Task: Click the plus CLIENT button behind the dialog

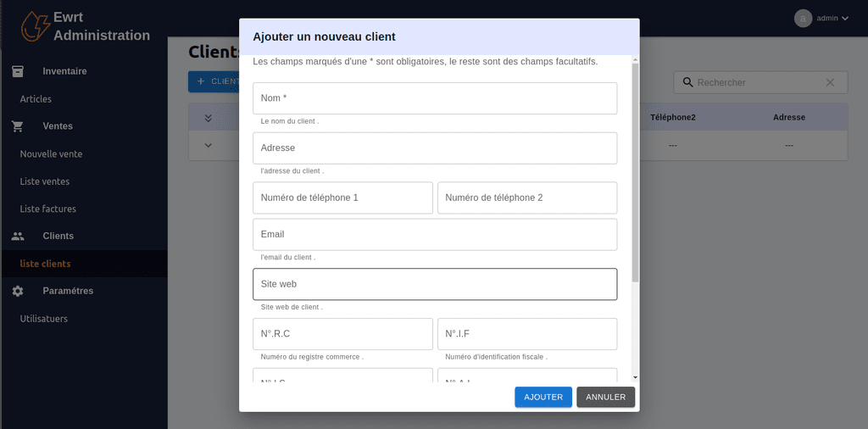Action: tap(214, 81)
